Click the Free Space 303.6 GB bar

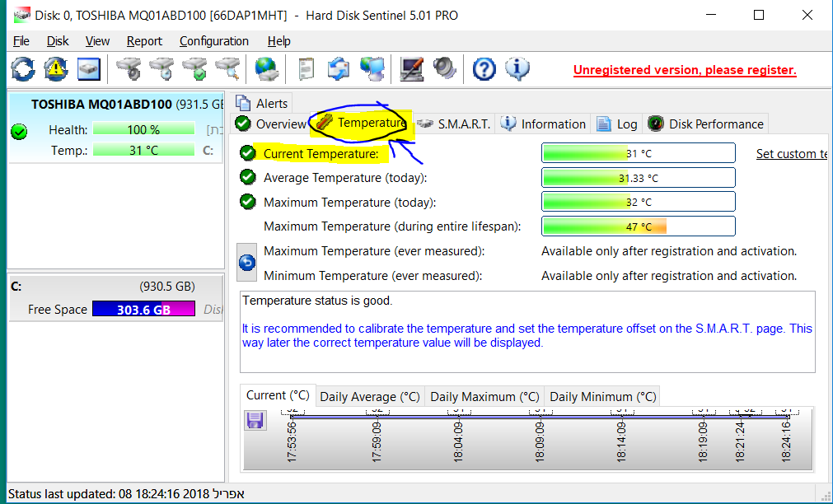(143, 309)
